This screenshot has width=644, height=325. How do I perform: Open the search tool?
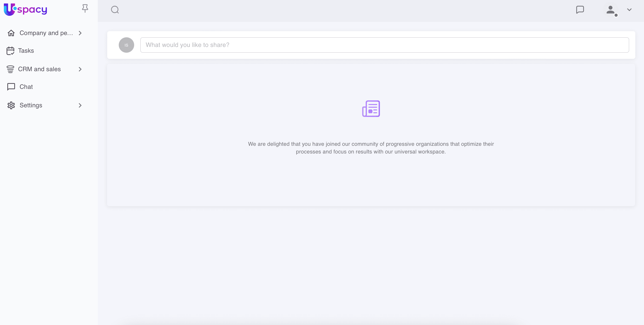(115, 10)
